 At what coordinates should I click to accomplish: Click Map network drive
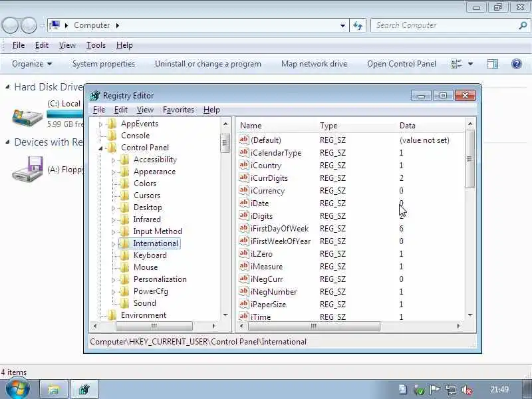314,64
